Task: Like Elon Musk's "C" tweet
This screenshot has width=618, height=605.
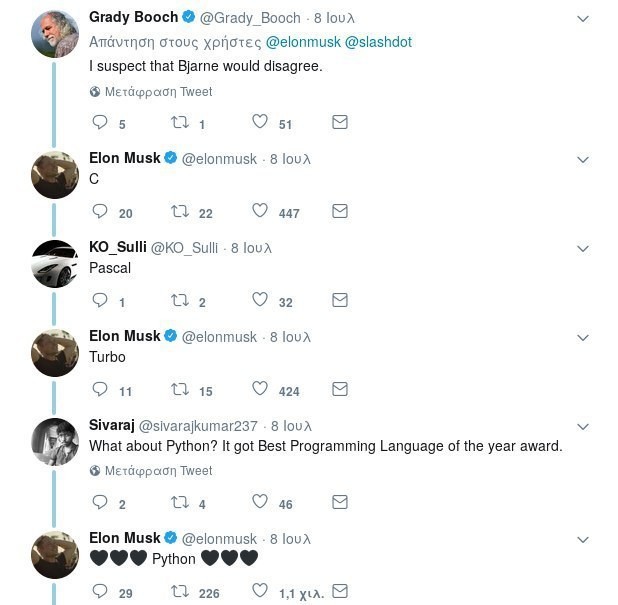Action: tap(260, 212)
